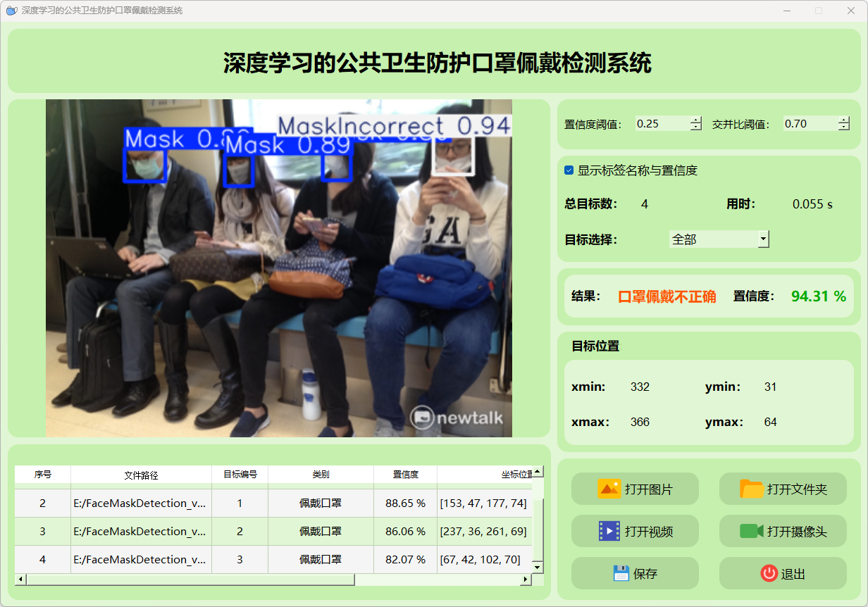Click the film icon on 打开视频
The height and width of the screenshot is (607, 868).
tap(609, 531)
